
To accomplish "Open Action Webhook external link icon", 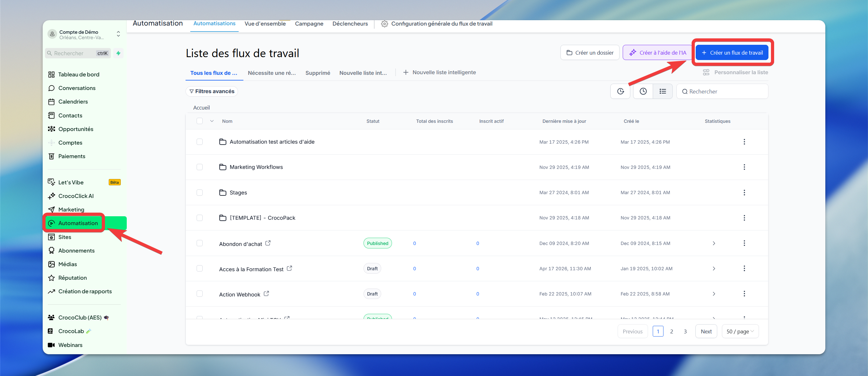I will coord(266,294).
